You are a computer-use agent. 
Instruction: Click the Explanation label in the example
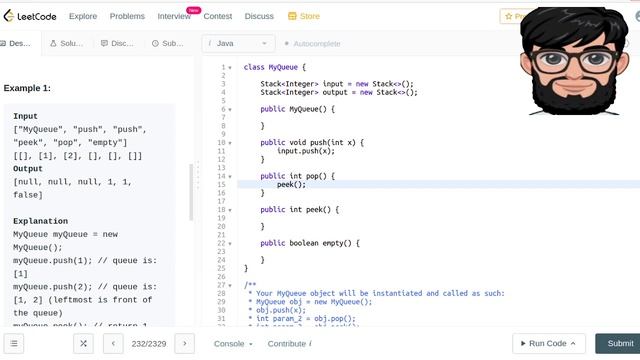pyautogui.click(x=40, y=221)
